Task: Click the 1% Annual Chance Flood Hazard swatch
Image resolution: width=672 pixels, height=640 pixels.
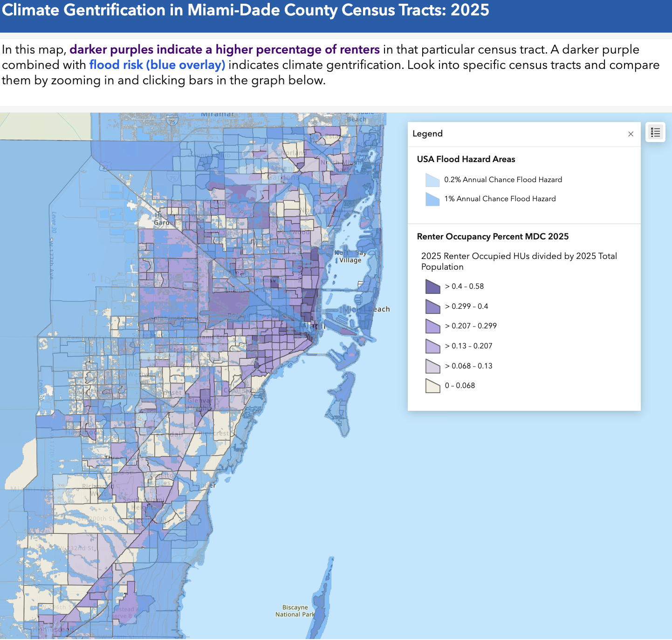Action: coord(432,199)
